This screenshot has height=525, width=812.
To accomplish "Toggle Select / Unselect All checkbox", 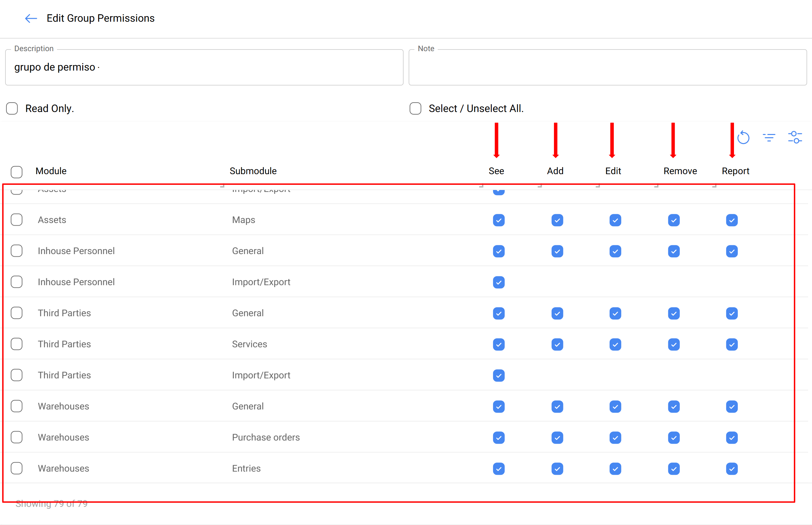I will click(x=415, y=108).
